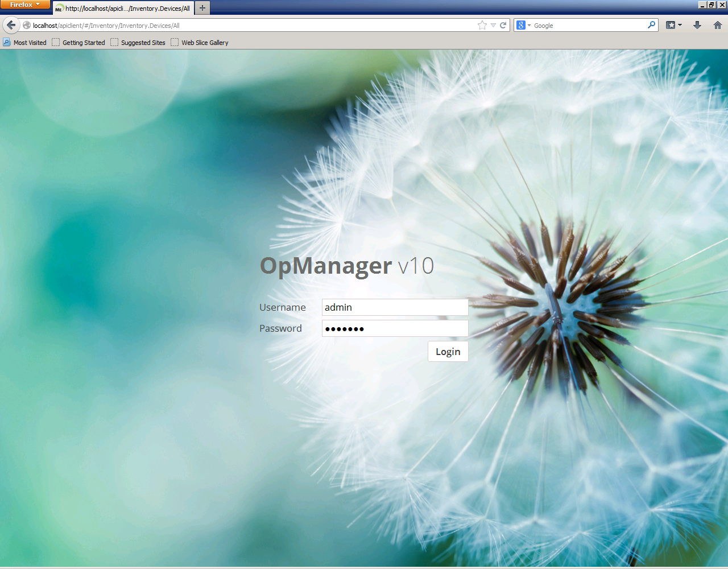This screenshot has width=728, height=569.
Task: Open Web Slice Gallery bookmark
Action: (x=200, y=43)
